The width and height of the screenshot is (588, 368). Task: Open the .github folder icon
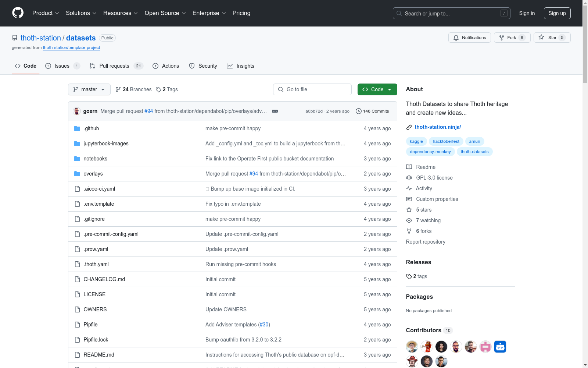[77, 128]
